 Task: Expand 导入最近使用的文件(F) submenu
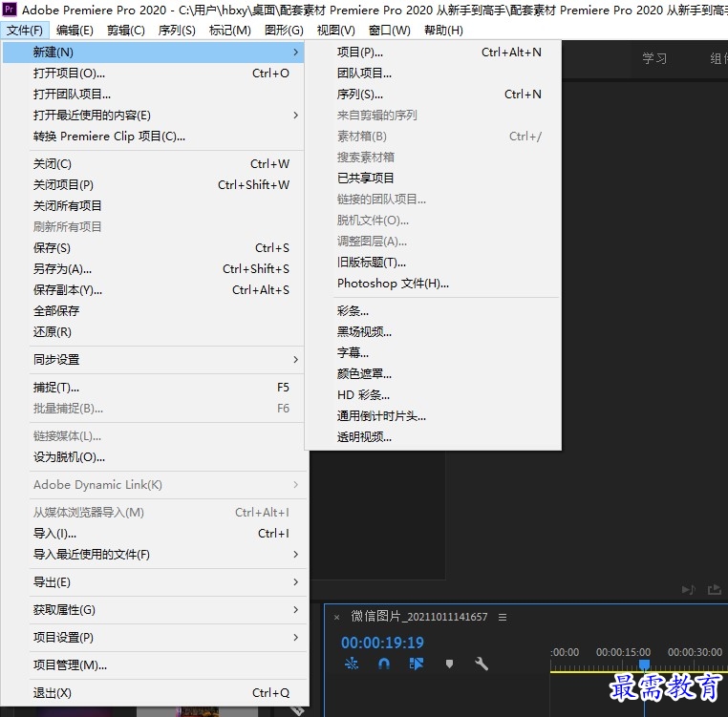(296, 554)
